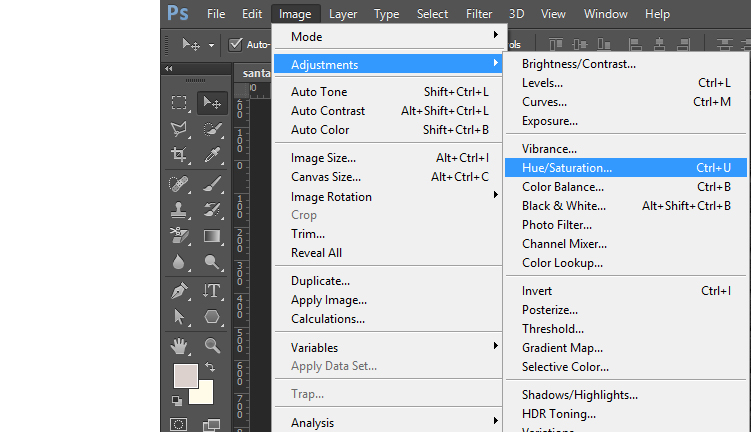Pick the Hand tool
Viewport: 751px width, 432px height.
pyautogui.click(x=180, y=345)
